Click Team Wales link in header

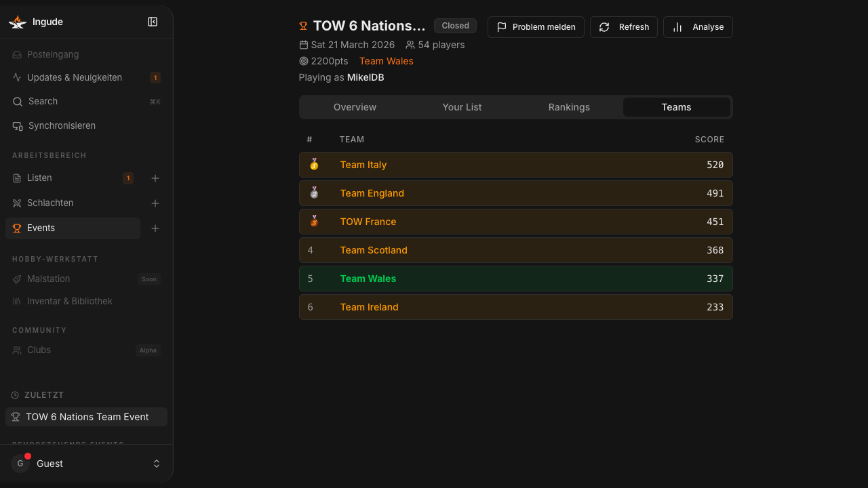pos(386,61)
